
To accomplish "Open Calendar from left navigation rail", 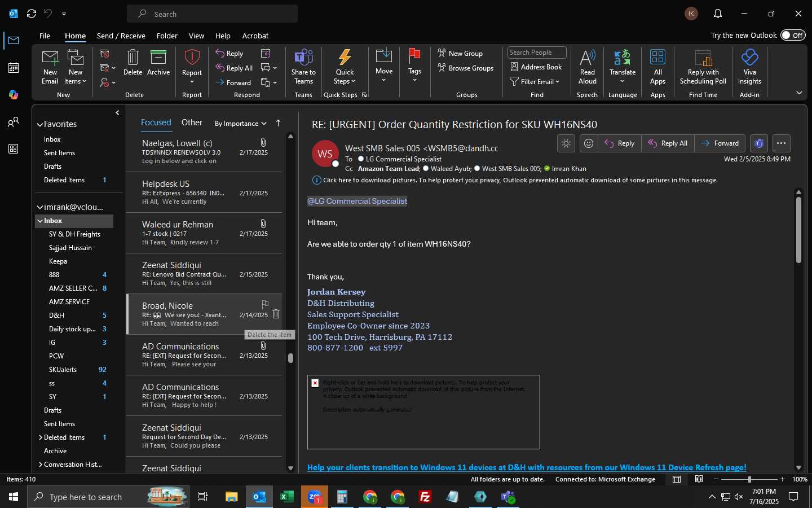I will (x=14, y=68).
